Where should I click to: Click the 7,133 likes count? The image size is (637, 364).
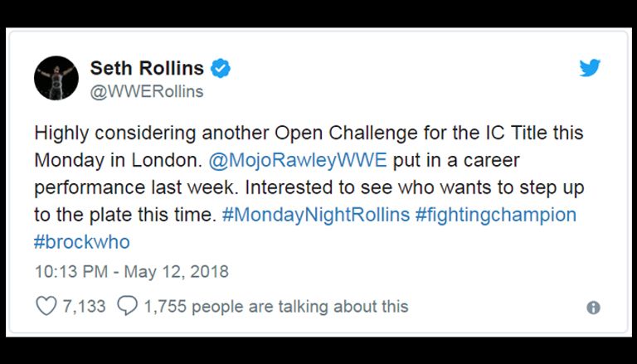point(84,306)
